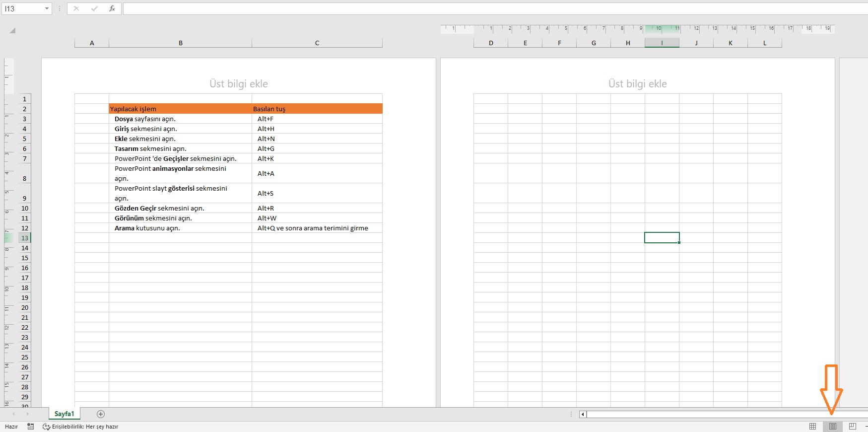Viewport: 868px width, 432px height.
Task: Select column B header
Action: [x=181, y=43]
